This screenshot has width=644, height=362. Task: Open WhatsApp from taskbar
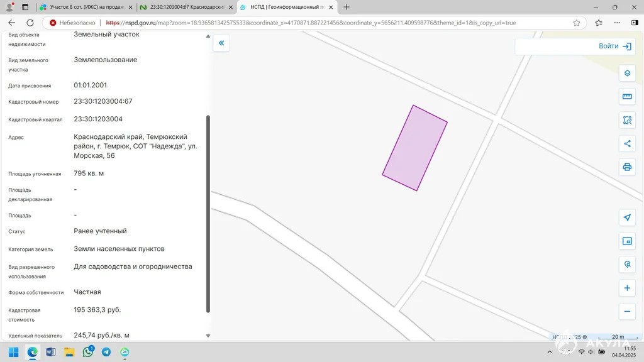point(88,352)
